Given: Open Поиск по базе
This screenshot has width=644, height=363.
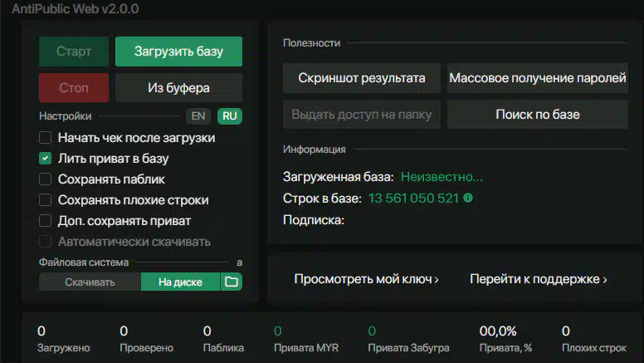Looking at the screenshot, I should point(538,115).
